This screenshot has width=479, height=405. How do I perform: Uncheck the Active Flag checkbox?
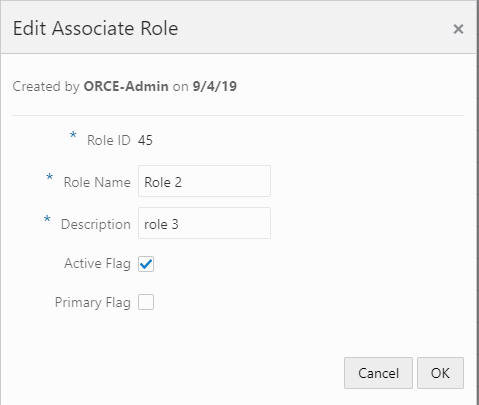pyautogui.click(x=146, y=264)
